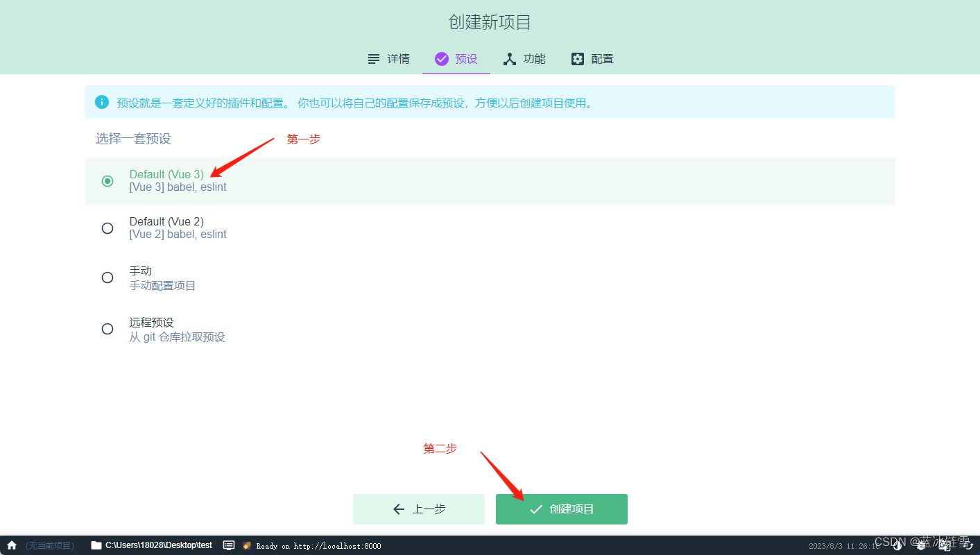980x555 pixels.
Task: Click the 选择一套预设 heading text
Action: [133, 139]
